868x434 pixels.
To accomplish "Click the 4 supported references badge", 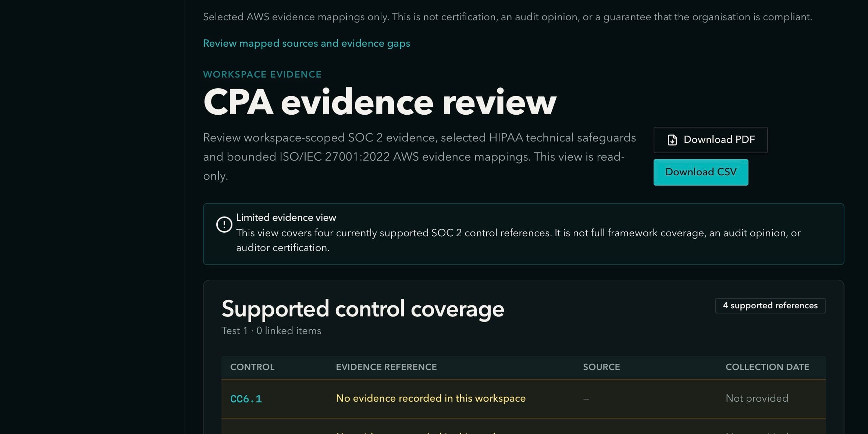I will [770, 306].
